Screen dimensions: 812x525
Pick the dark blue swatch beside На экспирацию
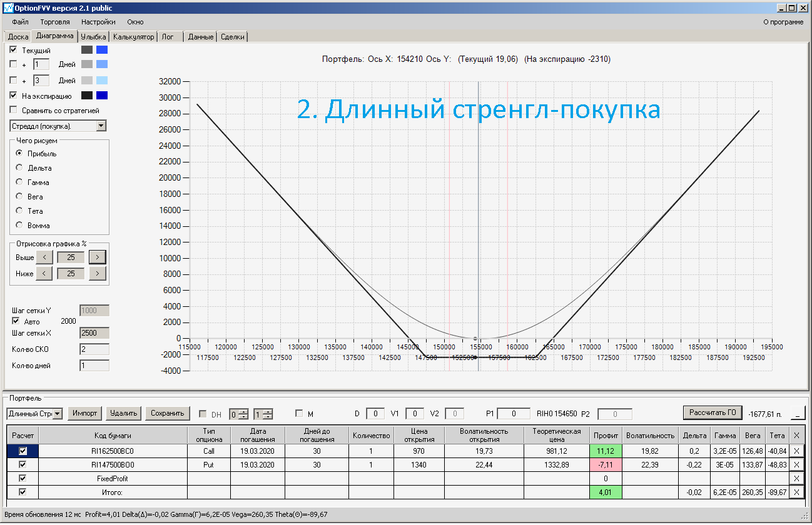click(102, 96)
